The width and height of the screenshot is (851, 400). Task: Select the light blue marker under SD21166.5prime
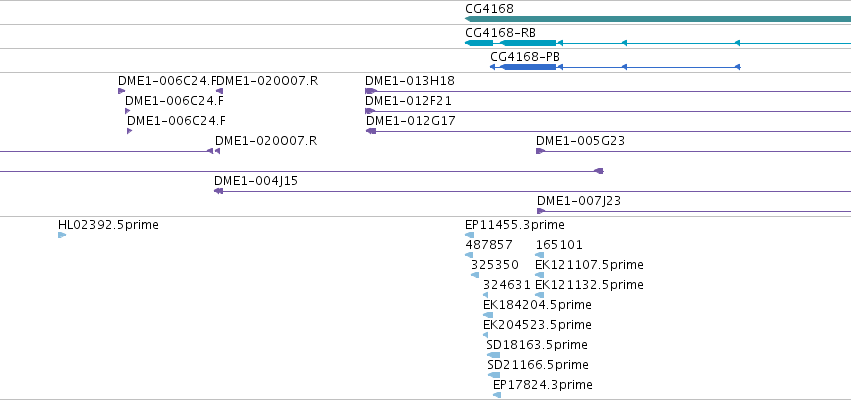click(494, 376)
